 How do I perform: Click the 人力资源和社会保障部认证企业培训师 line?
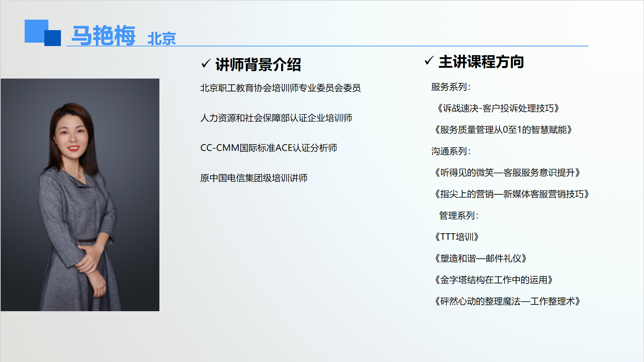pyautogui.click(x=276, y=118)
